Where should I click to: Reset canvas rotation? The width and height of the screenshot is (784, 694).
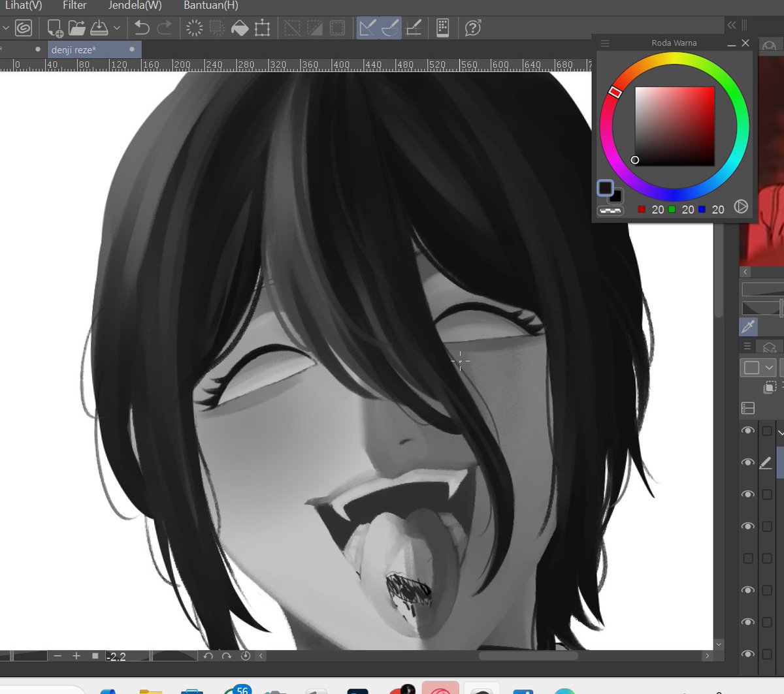tap(246, 655)
